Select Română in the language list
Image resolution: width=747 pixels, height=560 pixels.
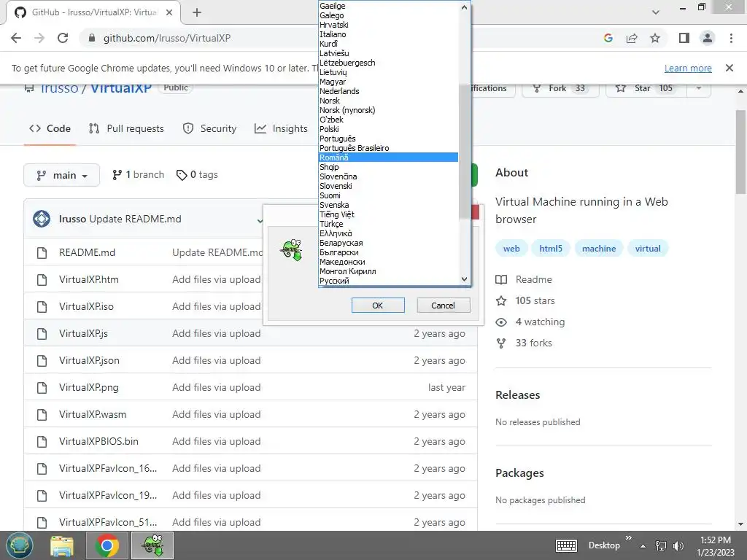pos(388,157)
